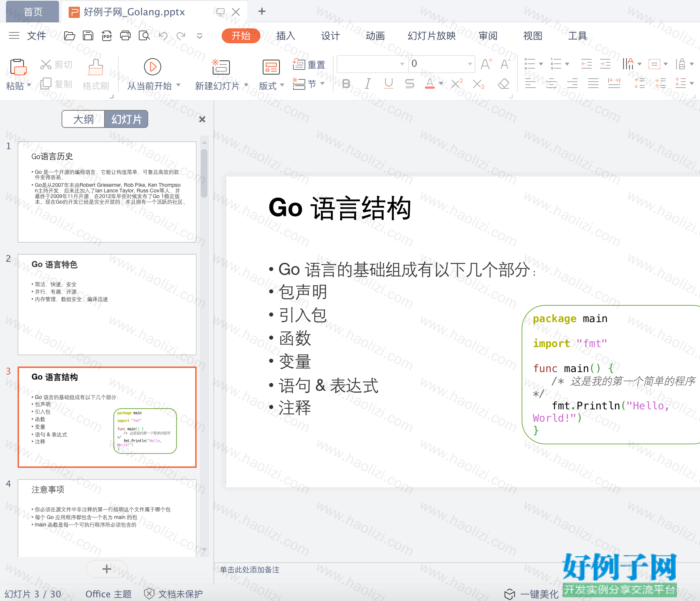The image size is (700, 601).
Task: Expand numbered list style dropdown
Action: click(x=567, y=64)
